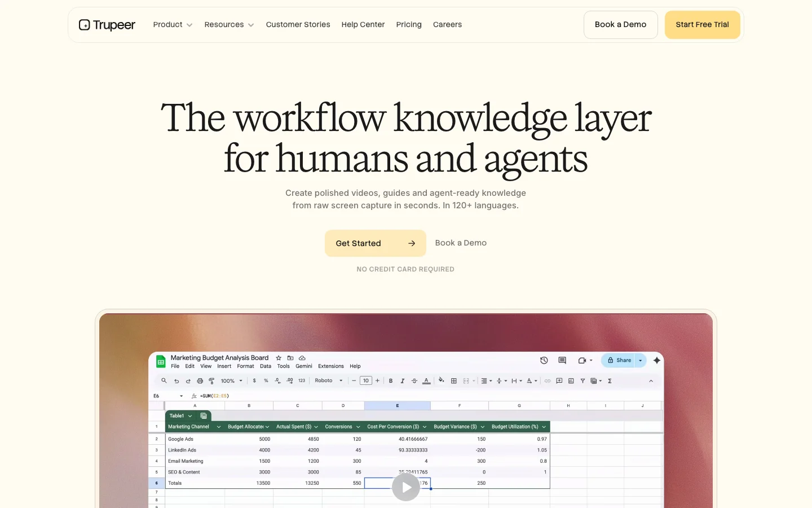Open the text color picker

(x=426, y=381)
